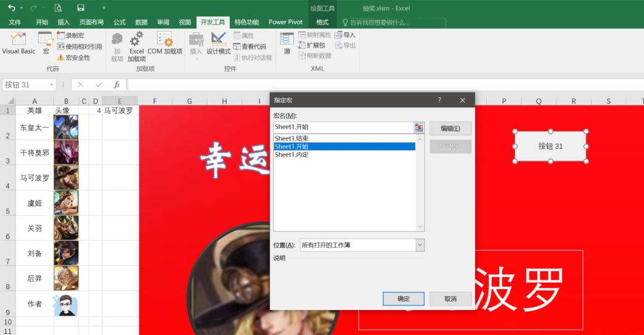Close the Assign Macro (指定宏) dialog

click(x=463, y=100)
